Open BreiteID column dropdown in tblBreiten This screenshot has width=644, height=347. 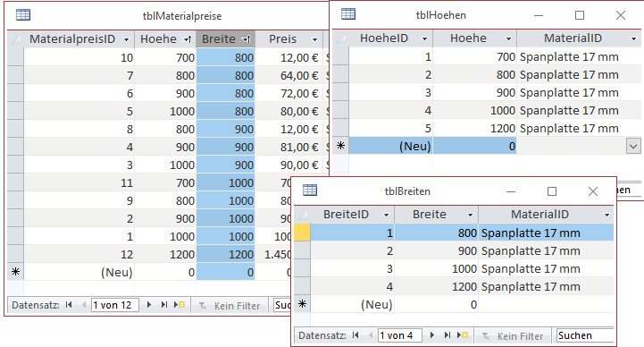tap(386, 215)
